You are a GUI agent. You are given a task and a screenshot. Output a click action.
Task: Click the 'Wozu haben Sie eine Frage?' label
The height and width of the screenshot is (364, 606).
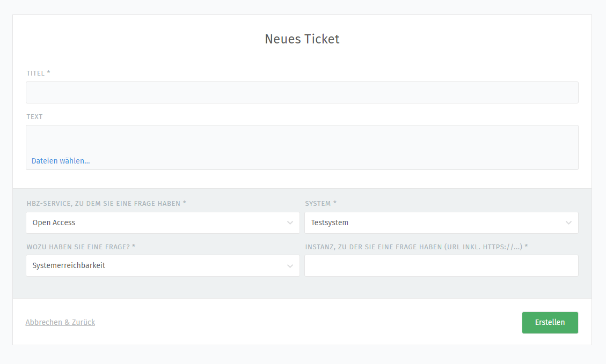coord(81,247)
